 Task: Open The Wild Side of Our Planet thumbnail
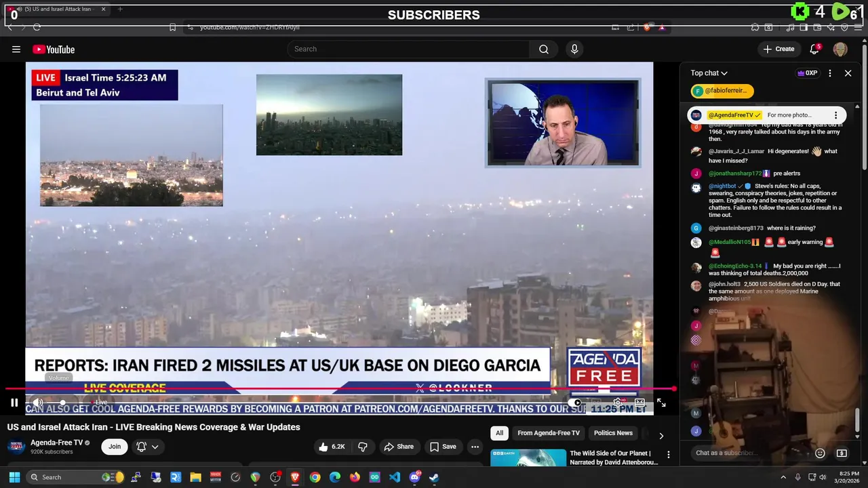point(528,457)
